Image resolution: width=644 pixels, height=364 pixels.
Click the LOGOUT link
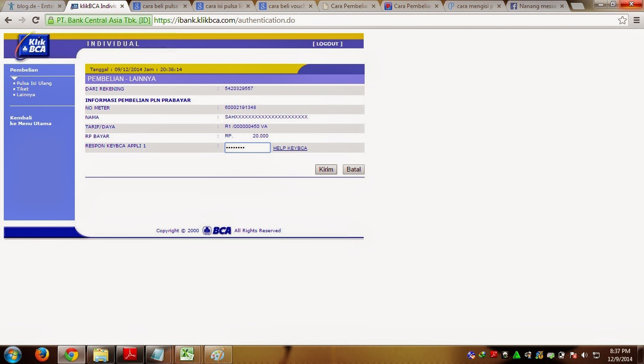point(327,44)
